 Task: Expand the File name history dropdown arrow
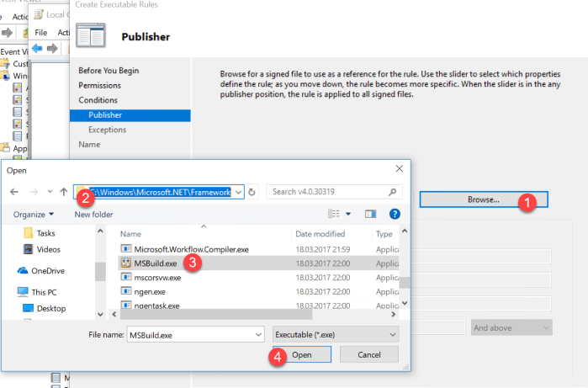[258, 334]
